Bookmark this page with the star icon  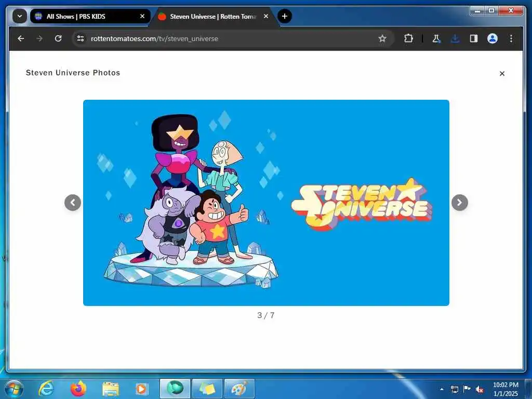pos(382,38)
